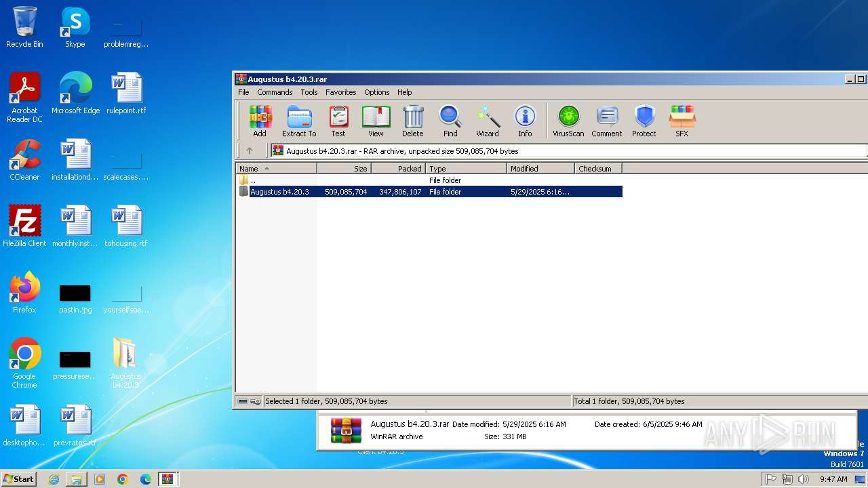Select the Google Chrome desktop shortcut
Image resolution: width=868 pixels, height=488 pixels.
click(x=24, y=363)
